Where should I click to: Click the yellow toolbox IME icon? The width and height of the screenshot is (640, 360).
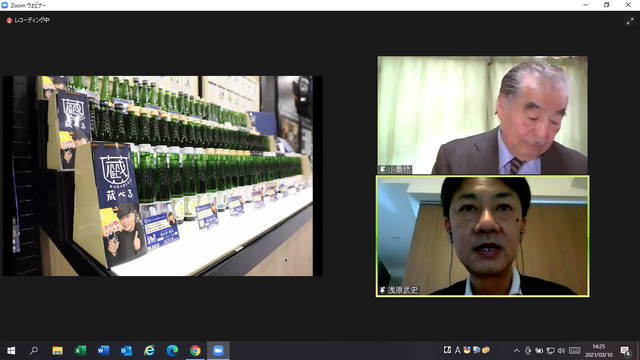[x=486, y=350]
